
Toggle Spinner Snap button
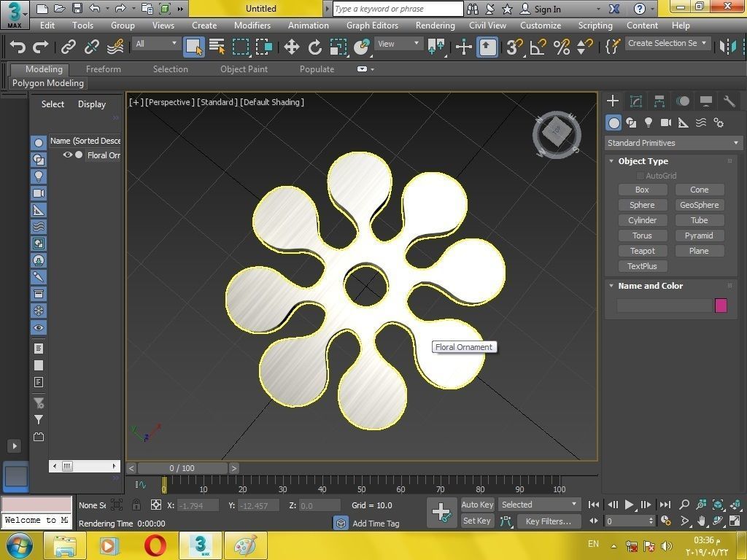584,47
